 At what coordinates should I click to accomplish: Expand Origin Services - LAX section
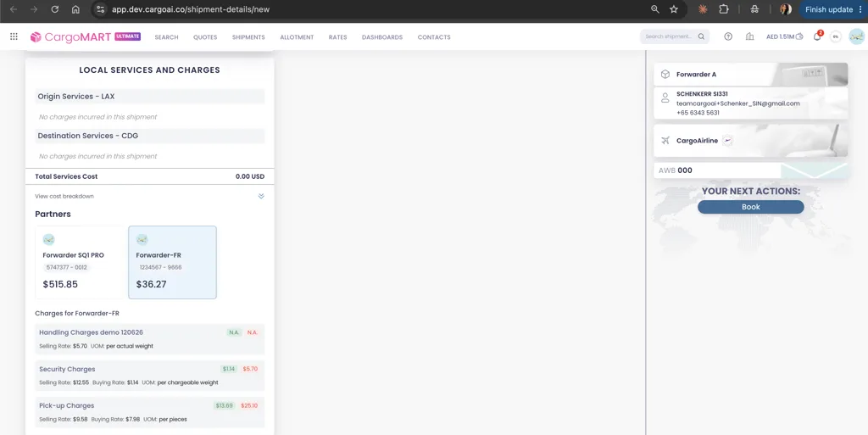(x=150, y=97)
